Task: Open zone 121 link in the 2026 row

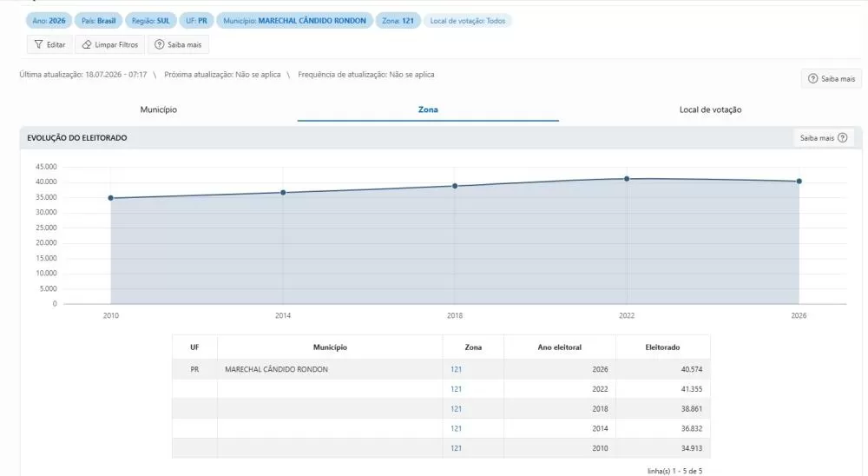Action: 457,369
